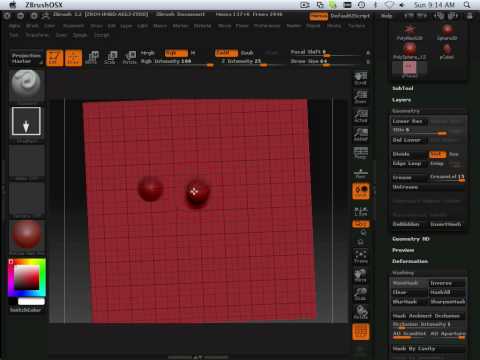Expand the Preview section
The width and height of the screenshot is (480, 360).
[x=403, y=250]
